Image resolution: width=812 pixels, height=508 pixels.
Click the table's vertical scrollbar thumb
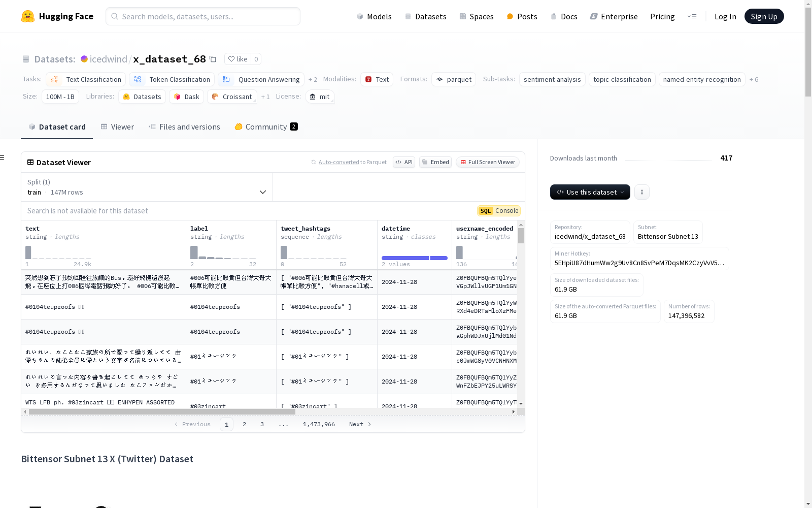(521, 236)
